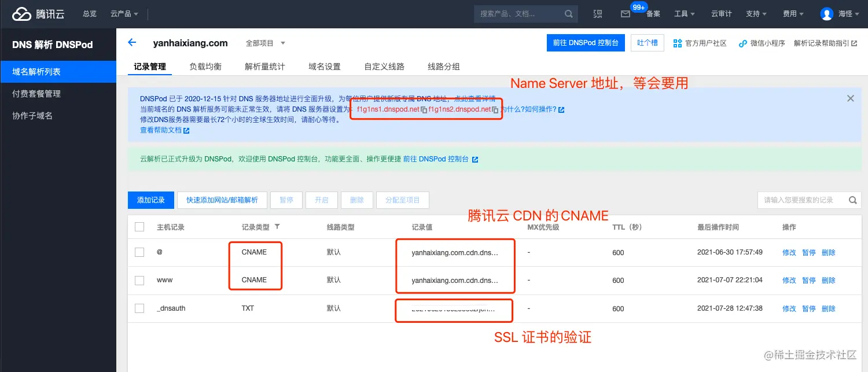
Task: Switch to the 负载均衡 tab
Action: pyautogui.click(x=205, y=67)
